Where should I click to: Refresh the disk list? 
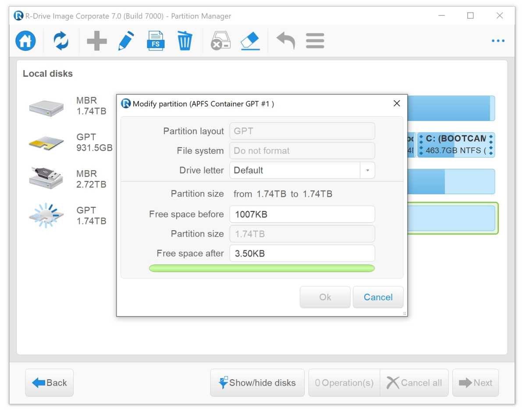point(60,40)
